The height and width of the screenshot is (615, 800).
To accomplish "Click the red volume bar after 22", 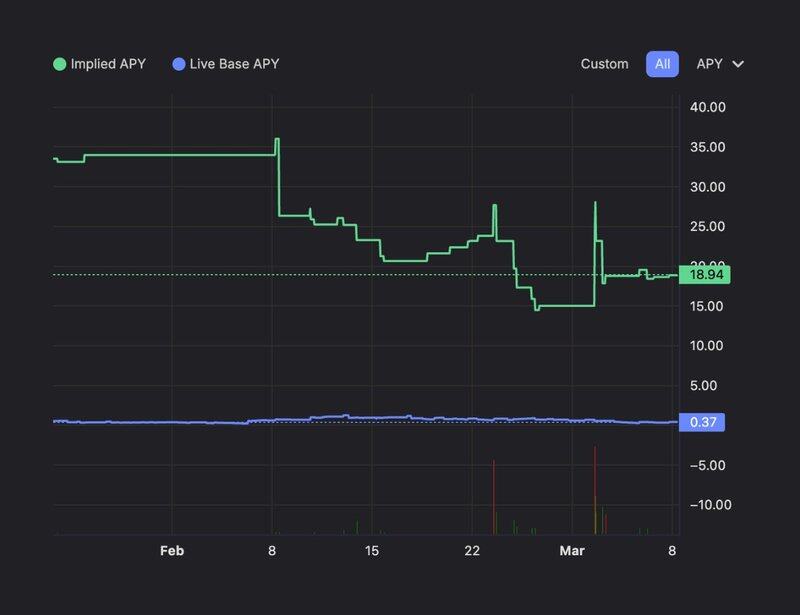I will pyautogui.click(x=494, y=497).
